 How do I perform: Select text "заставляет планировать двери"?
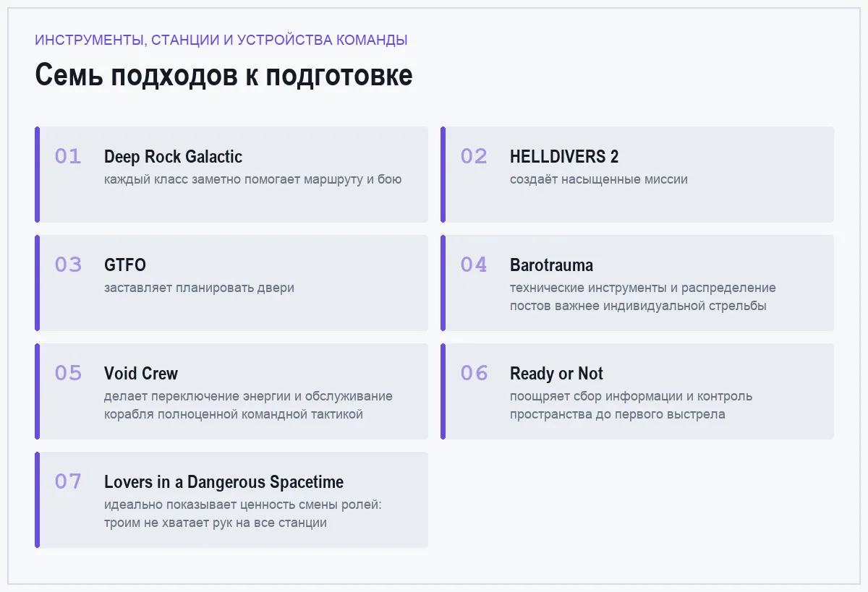(199, 288)
